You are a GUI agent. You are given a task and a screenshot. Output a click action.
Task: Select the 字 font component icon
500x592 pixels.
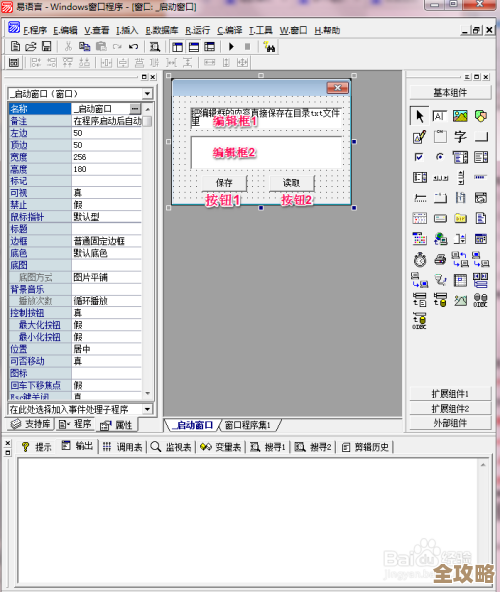pyautogui.click(x=460, y=136)
